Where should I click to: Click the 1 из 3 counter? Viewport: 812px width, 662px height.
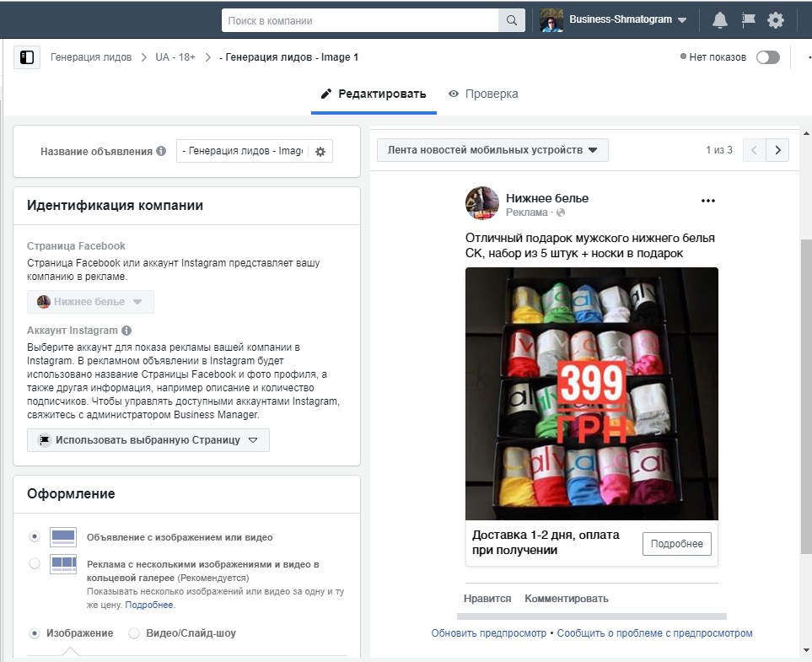click(718, 150)
